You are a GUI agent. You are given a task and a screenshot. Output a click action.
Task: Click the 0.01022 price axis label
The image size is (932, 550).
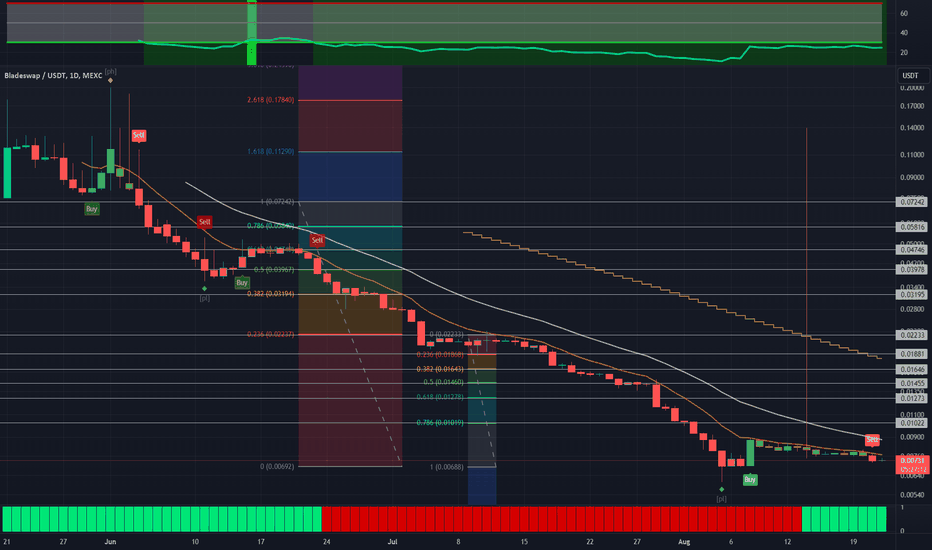(x=912, y=423)
